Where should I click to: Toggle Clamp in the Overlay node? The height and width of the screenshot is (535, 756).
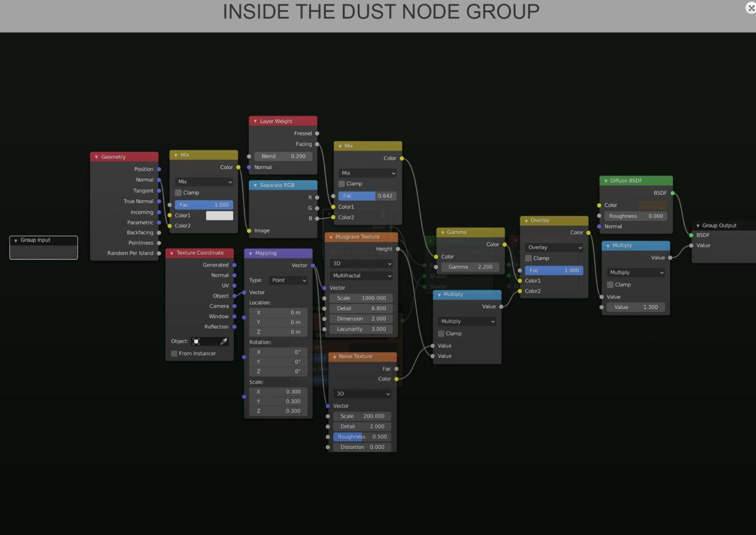click(528, 258)
